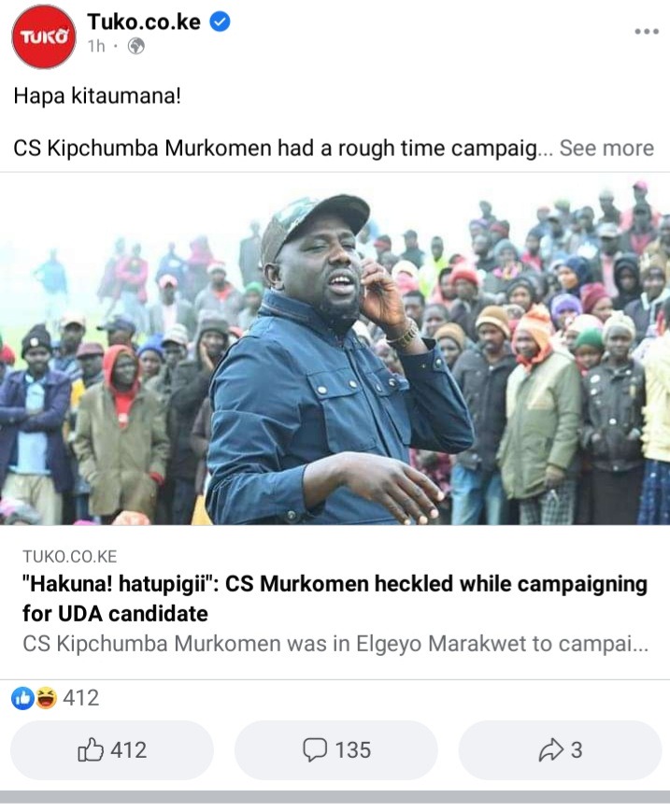Click the TUKO.CO.KE source domain label
This screenshot has height=812, width=670.
point(70,556)
